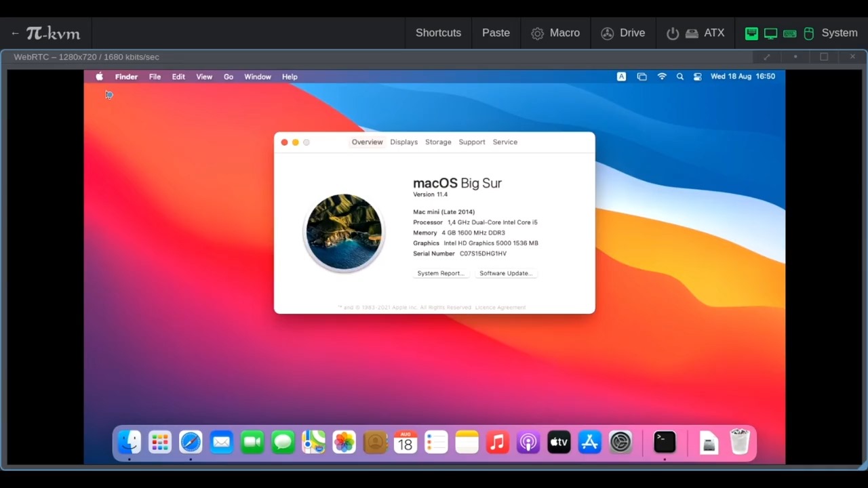Switch to the Storage tab
868x488 pixels.
coord(438,142)
